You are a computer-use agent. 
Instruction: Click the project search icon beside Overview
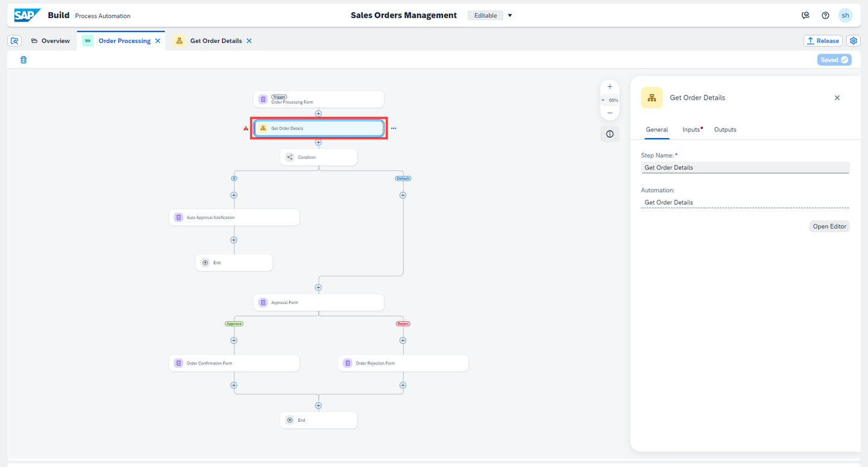pos(15,40)
